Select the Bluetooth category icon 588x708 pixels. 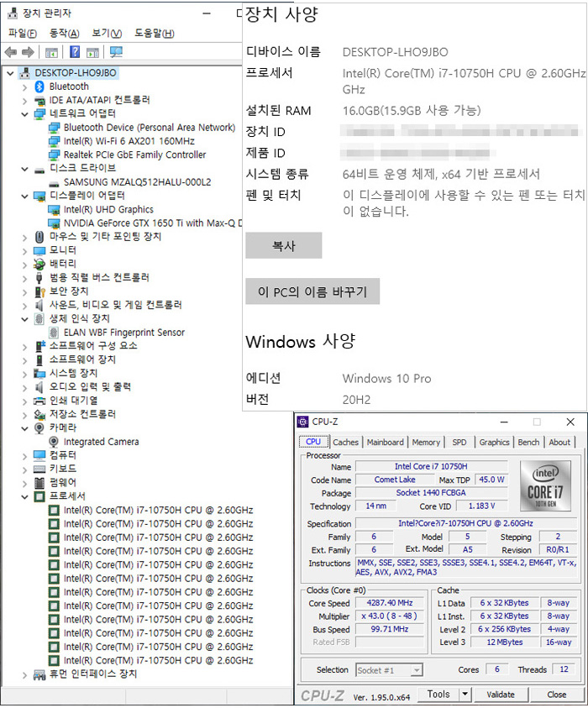click(x=39, y=87)
